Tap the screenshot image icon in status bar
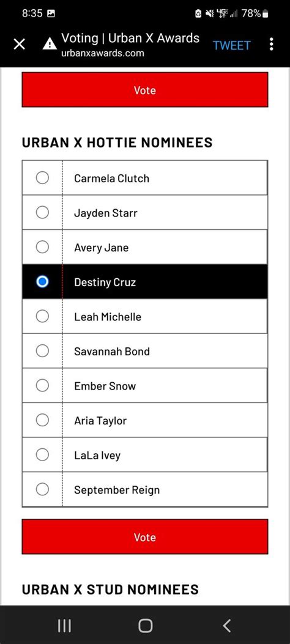 point(51,13)
